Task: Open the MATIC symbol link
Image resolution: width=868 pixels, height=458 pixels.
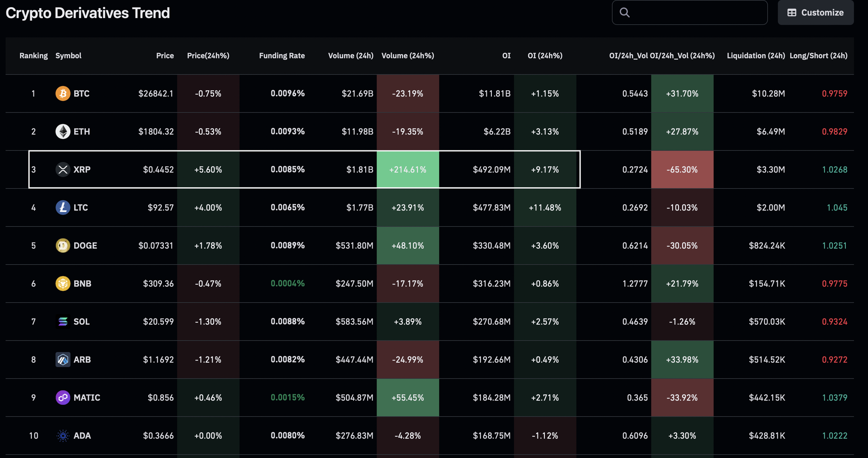Action: pos(87,397)
